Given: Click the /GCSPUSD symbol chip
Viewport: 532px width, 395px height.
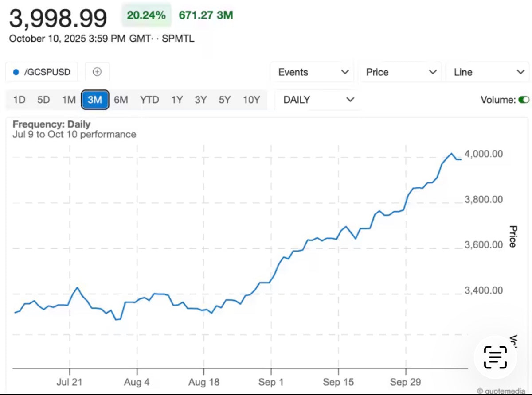Looking at the screenshot, I should point(43,72).
